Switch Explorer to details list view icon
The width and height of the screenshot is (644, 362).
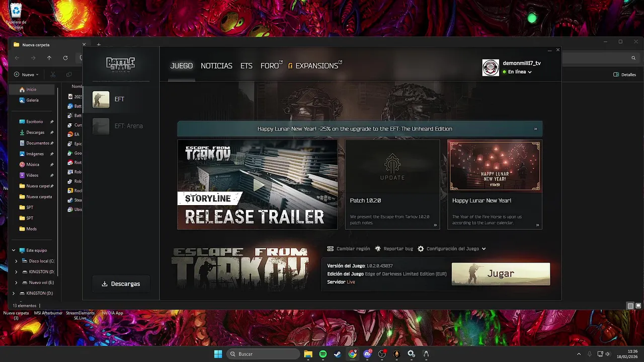coord(630,306)
